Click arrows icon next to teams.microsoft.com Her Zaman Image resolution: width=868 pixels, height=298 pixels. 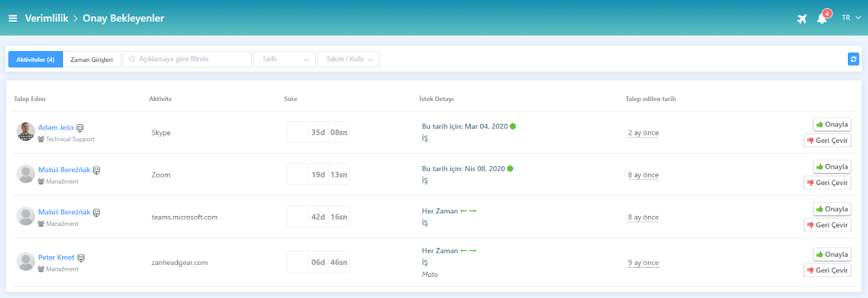coord(468,211)
